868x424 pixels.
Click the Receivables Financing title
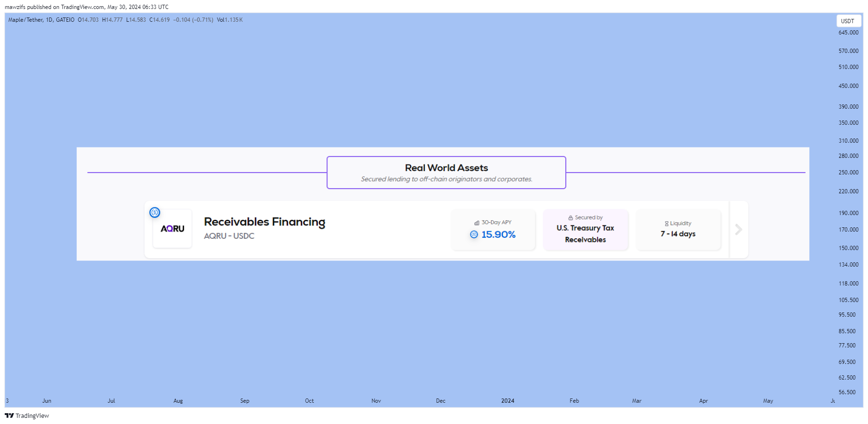264,222
